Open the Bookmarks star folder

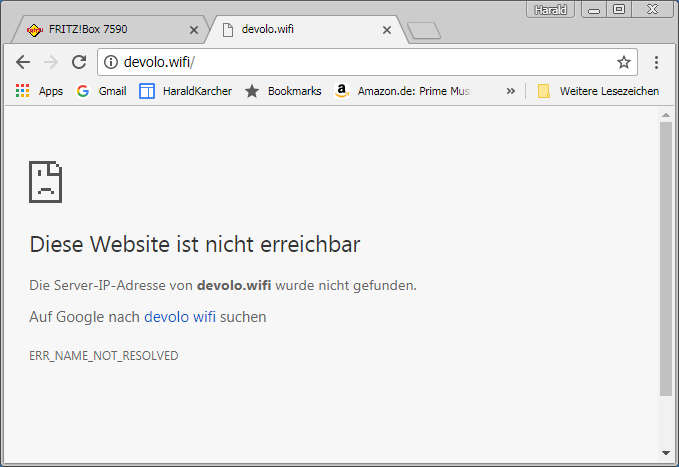(283, 91)
